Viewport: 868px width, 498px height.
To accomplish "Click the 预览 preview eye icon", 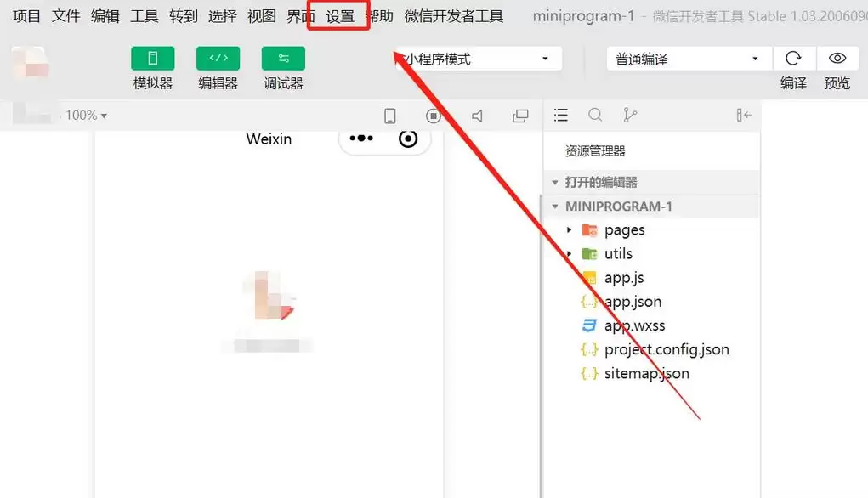I will pyautogui.click(x=837, y=58).
